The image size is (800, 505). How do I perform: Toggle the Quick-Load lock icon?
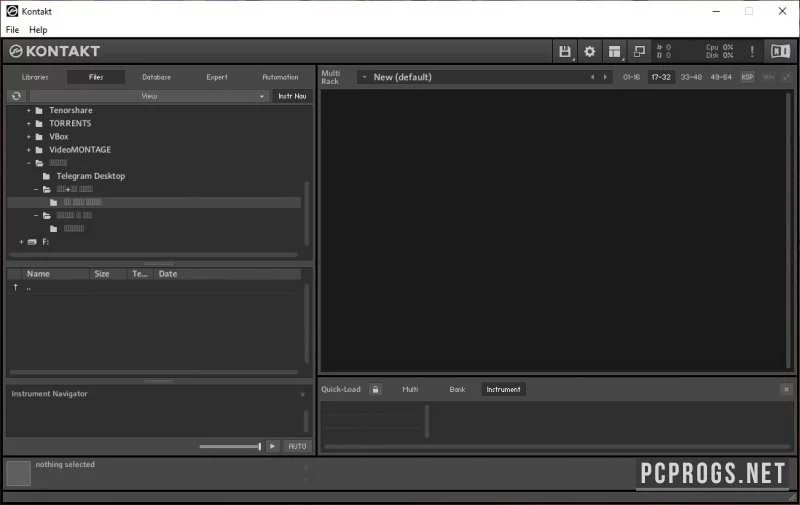click(376, 389)
